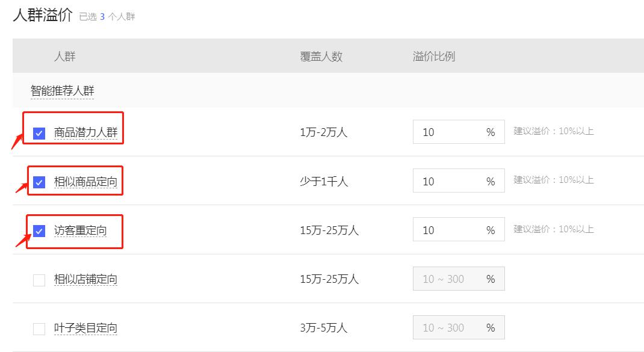Click the 人群 column header
Image resolution: width=644 pixels, height=352 pixels.
pyautogui.click(x=65, y=57)
